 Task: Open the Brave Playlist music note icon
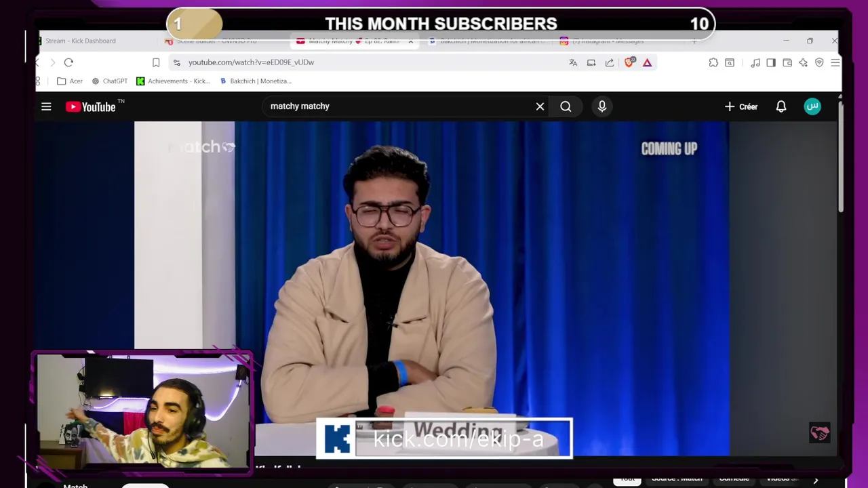755,62
